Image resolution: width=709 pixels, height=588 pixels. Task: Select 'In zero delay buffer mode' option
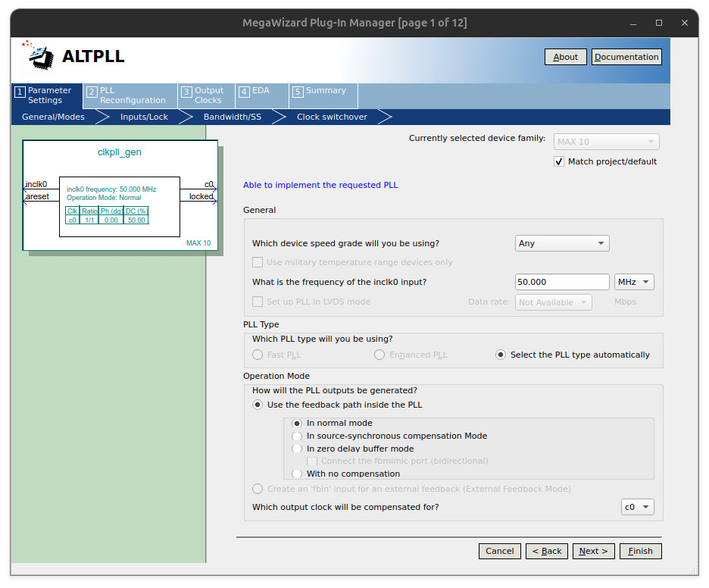click(297, 449)
